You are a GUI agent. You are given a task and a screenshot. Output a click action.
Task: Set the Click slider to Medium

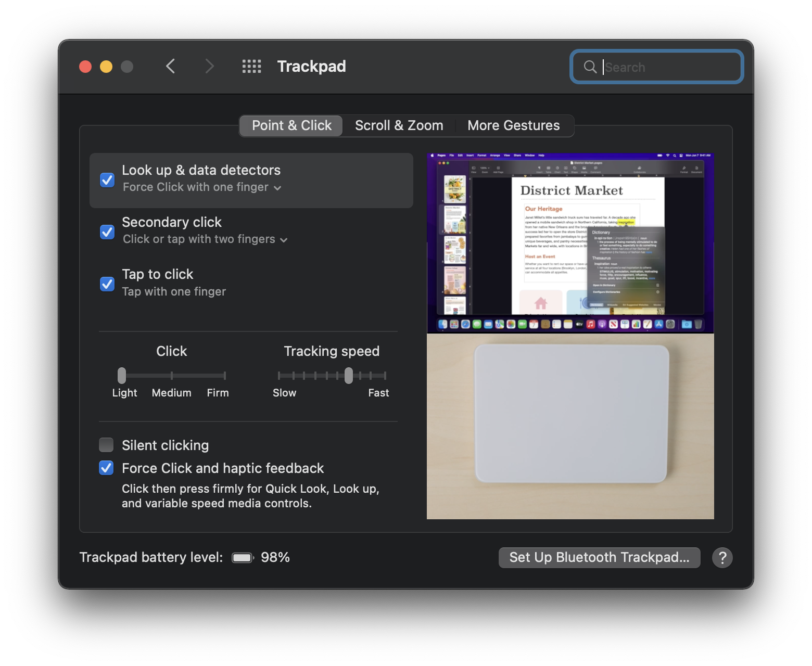[172, 376]
